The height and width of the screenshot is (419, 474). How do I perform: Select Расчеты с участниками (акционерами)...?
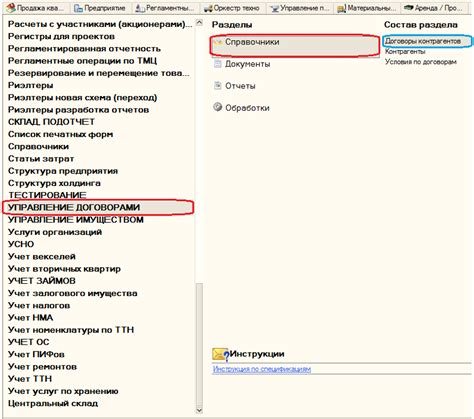(x=100, y=24)
